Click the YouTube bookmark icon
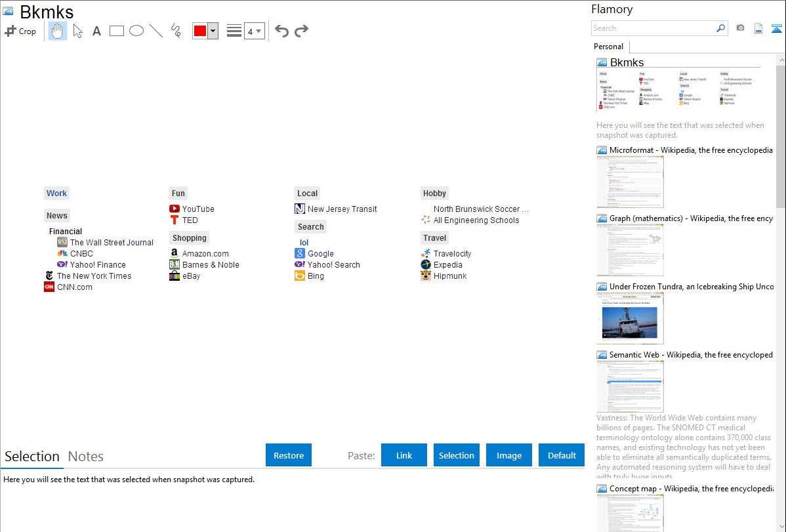 click(175, 209)
